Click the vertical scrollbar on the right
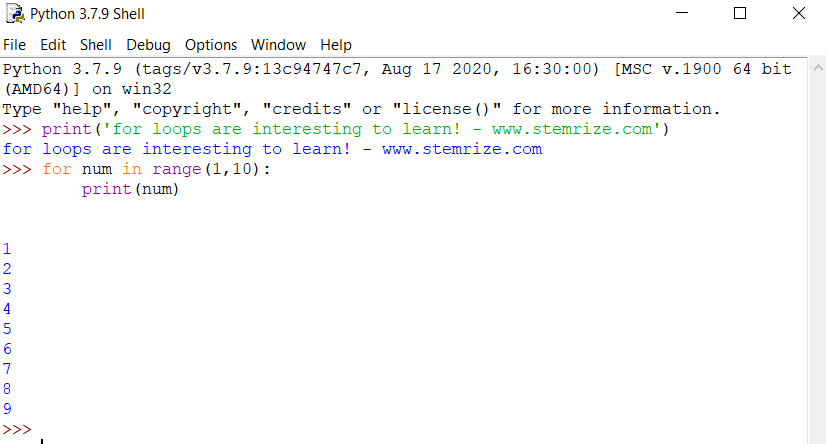 click(x=816, y=250)
